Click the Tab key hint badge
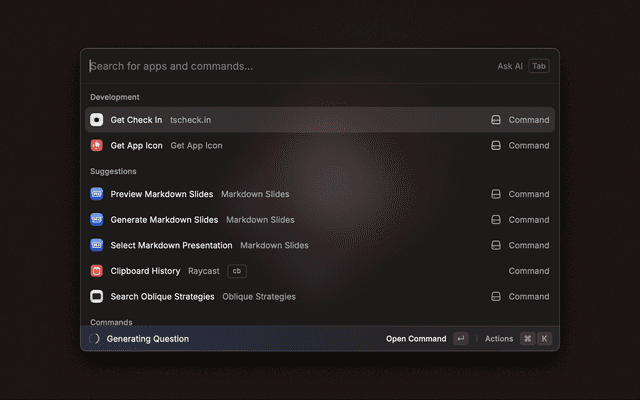 tap(539, 66)
